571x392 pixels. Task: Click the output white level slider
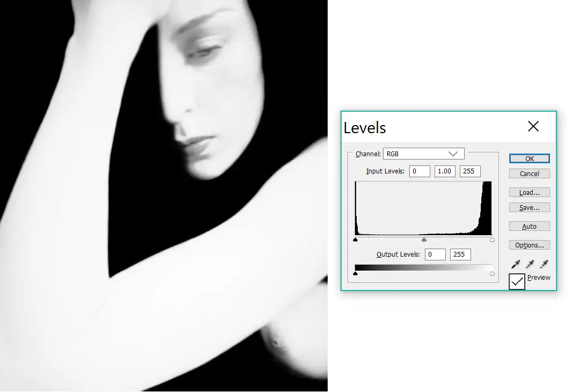tap(493, 273)
